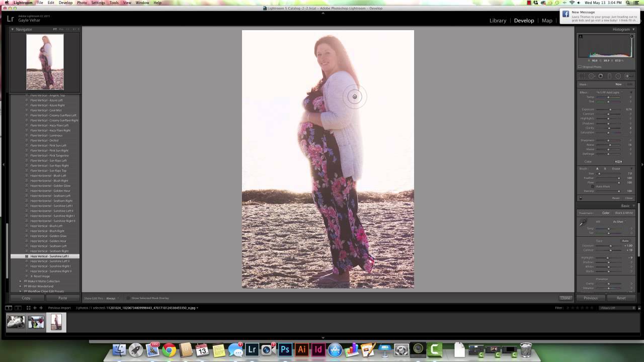Open the Trash in the Dock

526,349
